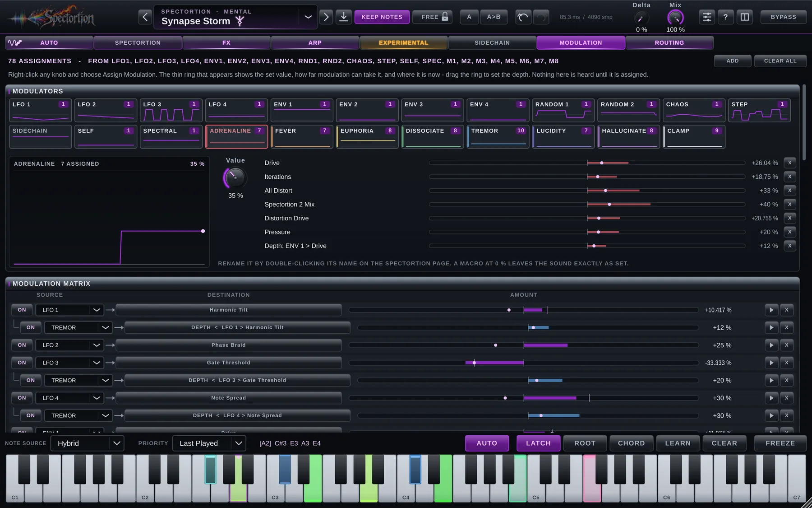
Task: Delete the LFO 4 Note Spread row
Action: pos(787,398)
